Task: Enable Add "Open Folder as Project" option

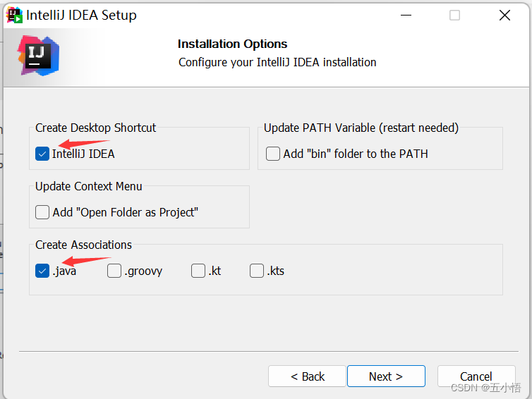Action: (x=42, y=212)
